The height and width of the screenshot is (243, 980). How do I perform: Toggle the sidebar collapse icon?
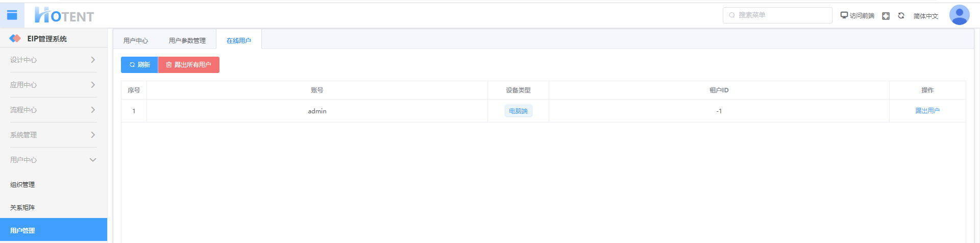[x=12, y=15]
